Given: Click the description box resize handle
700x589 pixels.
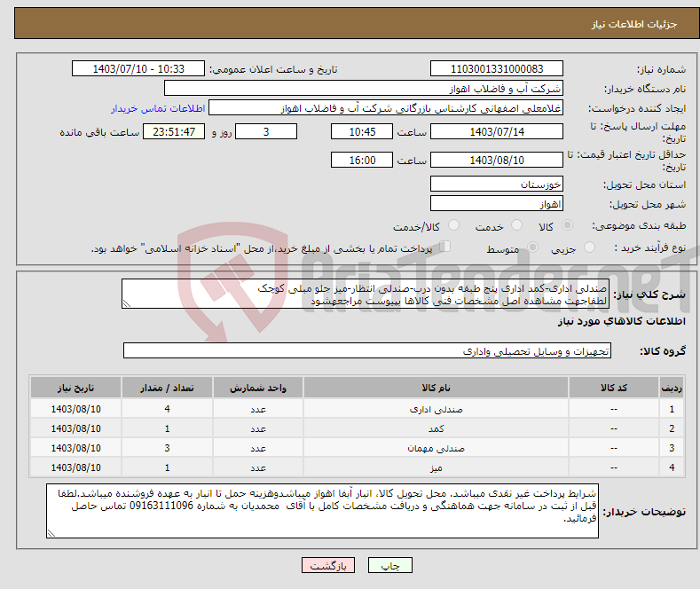Looking at the screenshot, I should (127, 303).
